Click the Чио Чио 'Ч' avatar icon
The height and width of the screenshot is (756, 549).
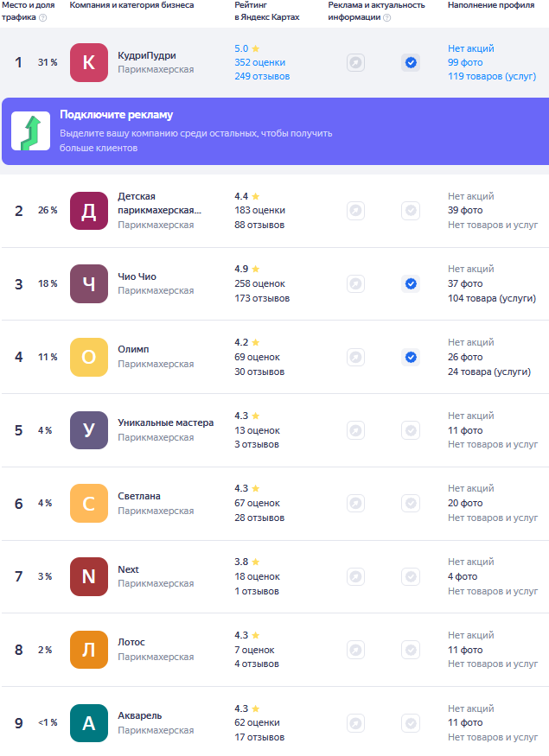pyautogui.click(x=89, y=283)
